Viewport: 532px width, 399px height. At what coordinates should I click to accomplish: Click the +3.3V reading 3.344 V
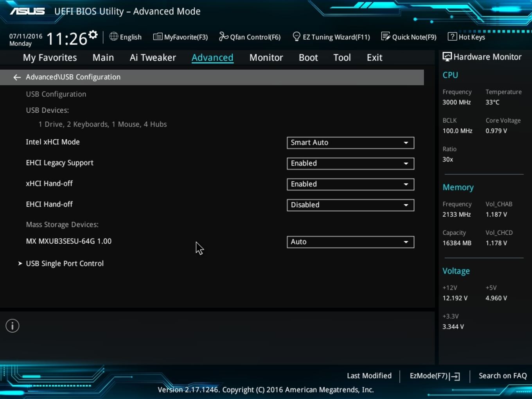click(x=453, y=327)
